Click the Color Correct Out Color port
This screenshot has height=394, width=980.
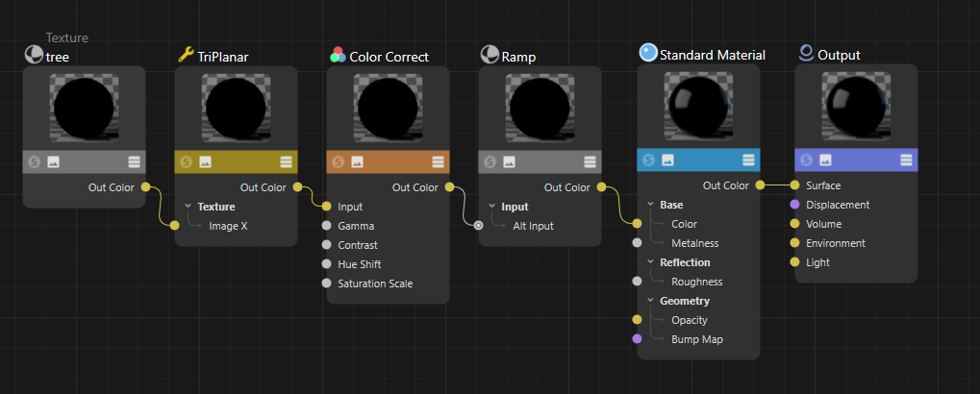click(449, 186)
